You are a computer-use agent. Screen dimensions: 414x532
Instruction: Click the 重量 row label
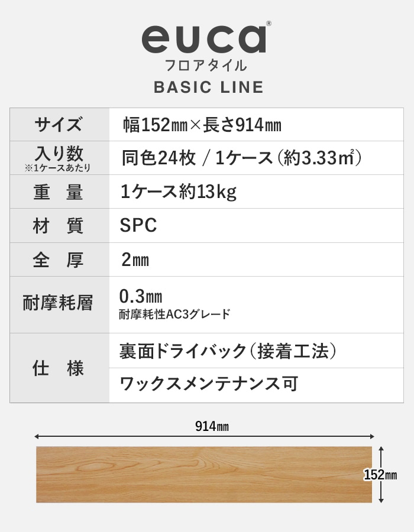(59, 192)
